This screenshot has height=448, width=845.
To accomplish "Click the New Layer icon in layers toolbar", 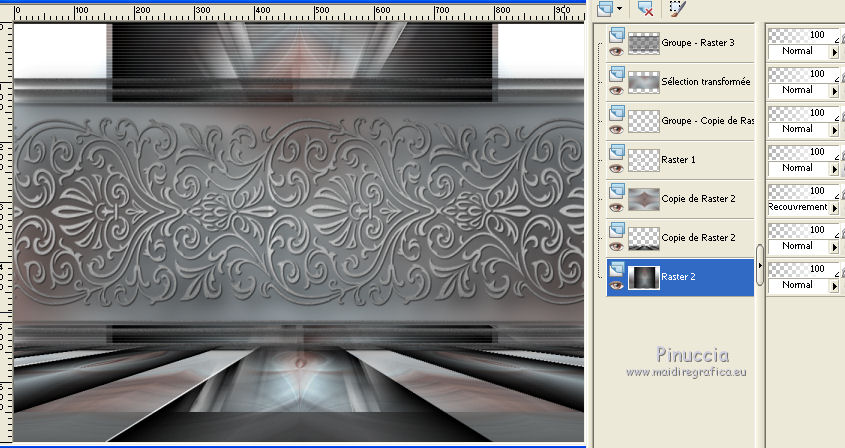I will 604,8.
